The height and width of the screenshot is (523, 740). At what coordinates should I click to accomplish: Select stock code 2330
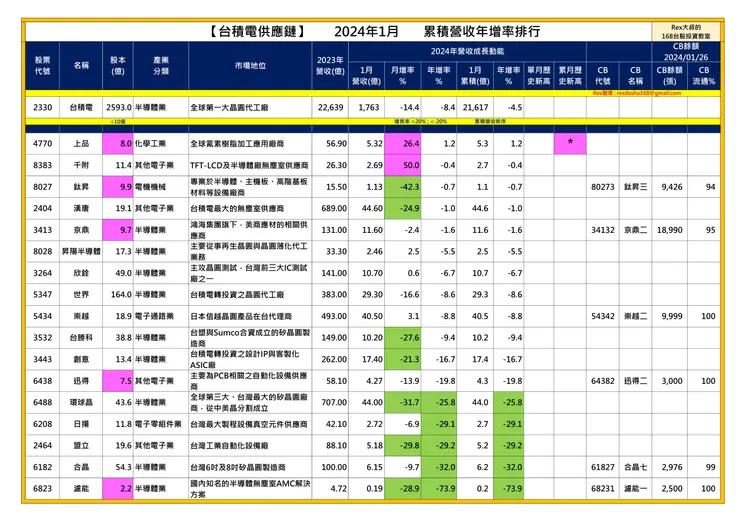click(42, 107)
